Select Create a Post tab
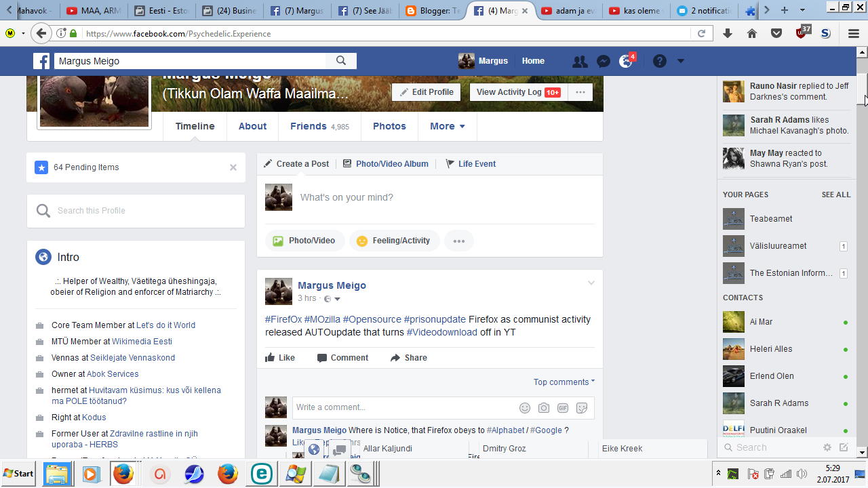The height and width of the screenshot is (488, 868). pos(296,164)
